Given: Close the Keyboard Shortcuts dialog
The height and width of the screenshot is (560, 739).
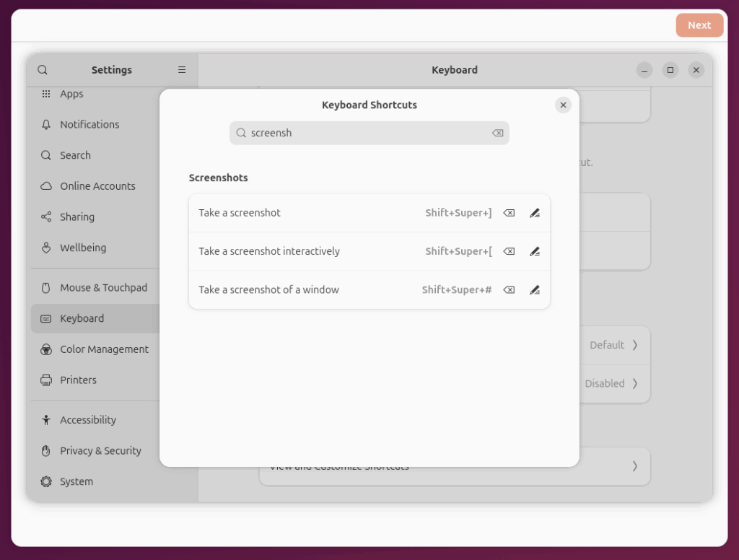Looking at the screenshot, I should [x=563, y=105].
